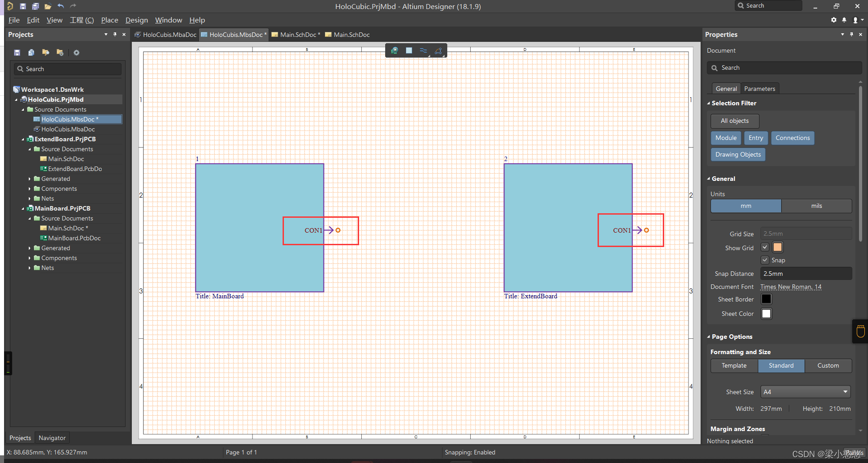The width and height of the screenshot is (868, 463).
Task: Click the drawing shapes tool in floating toolbar
Action: coord(438,51)
